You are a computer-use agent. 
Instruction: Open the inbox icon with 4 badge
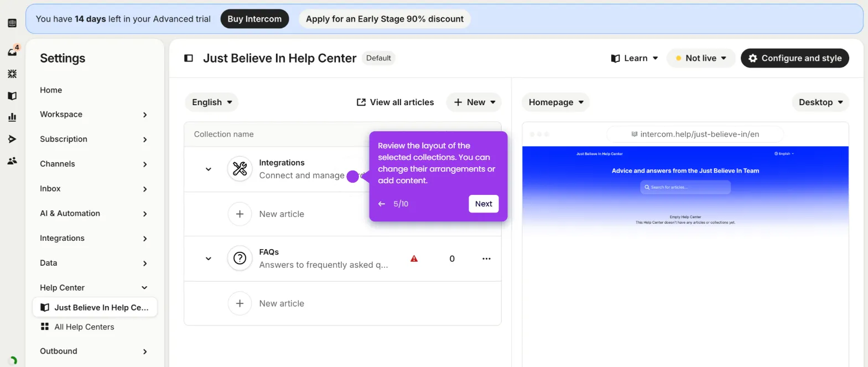[x=13, y=51]
